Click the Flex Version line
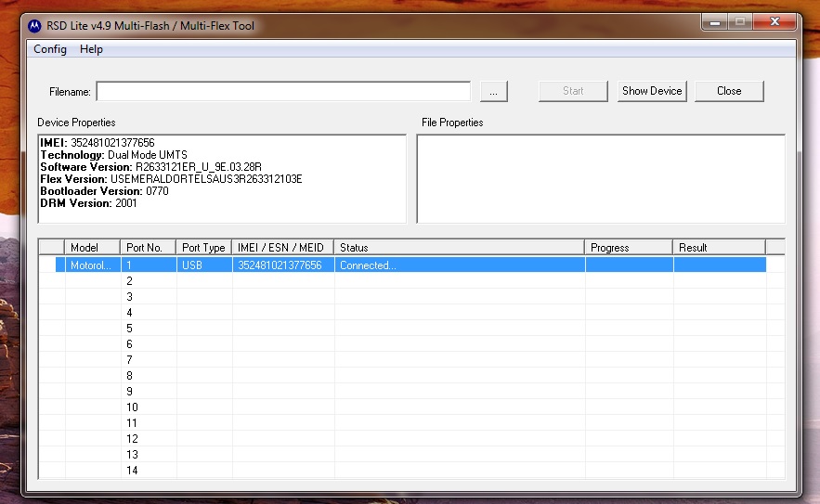The image size is (820, 504). click(172, 179)
